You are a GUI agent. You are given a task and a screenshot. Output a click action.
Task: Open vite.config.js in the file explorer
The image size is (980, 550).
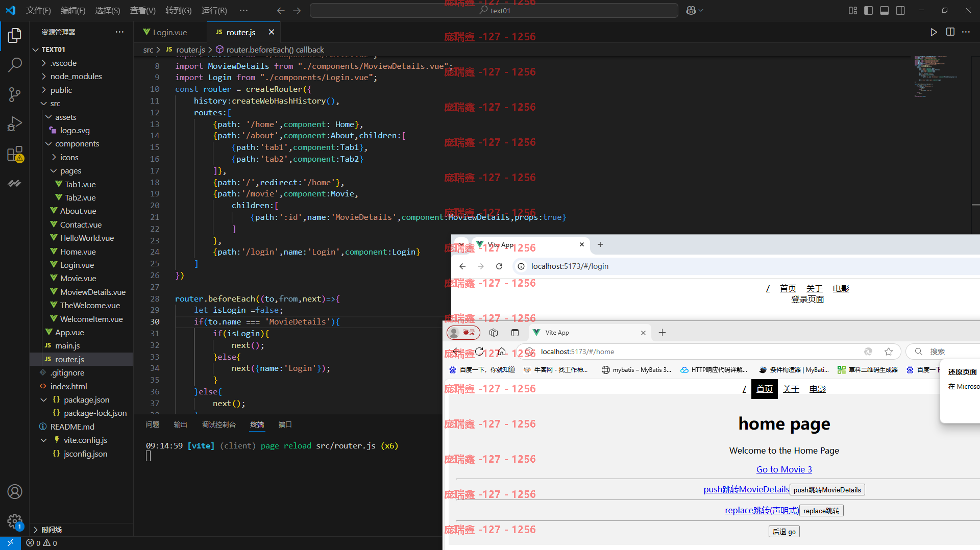(85, 440)
